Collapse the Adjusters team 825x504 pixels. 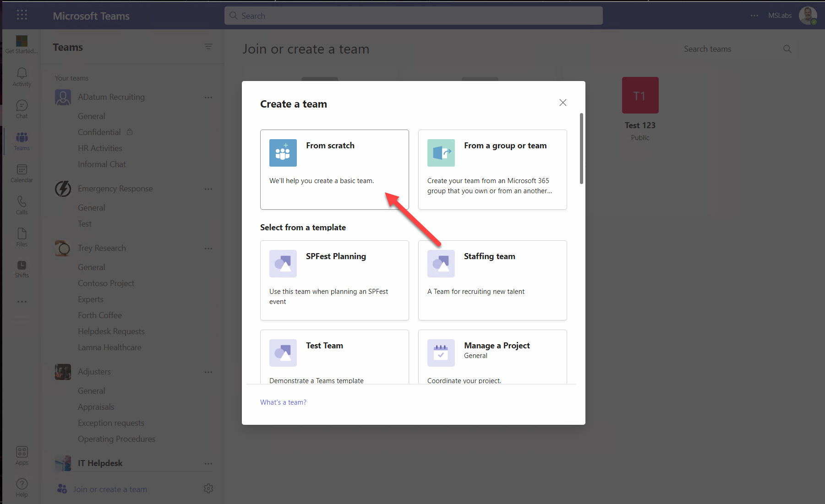94,372
